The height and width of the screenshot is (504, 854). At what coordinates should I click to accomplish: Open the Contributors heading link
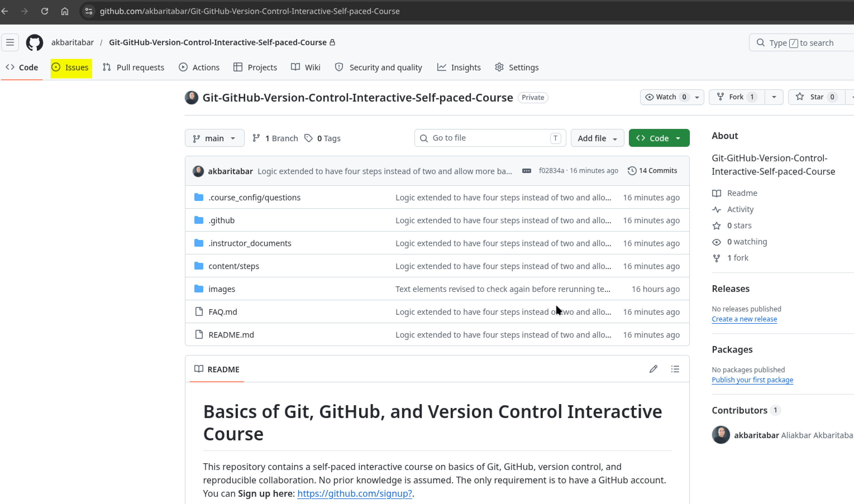pos(746,410)
